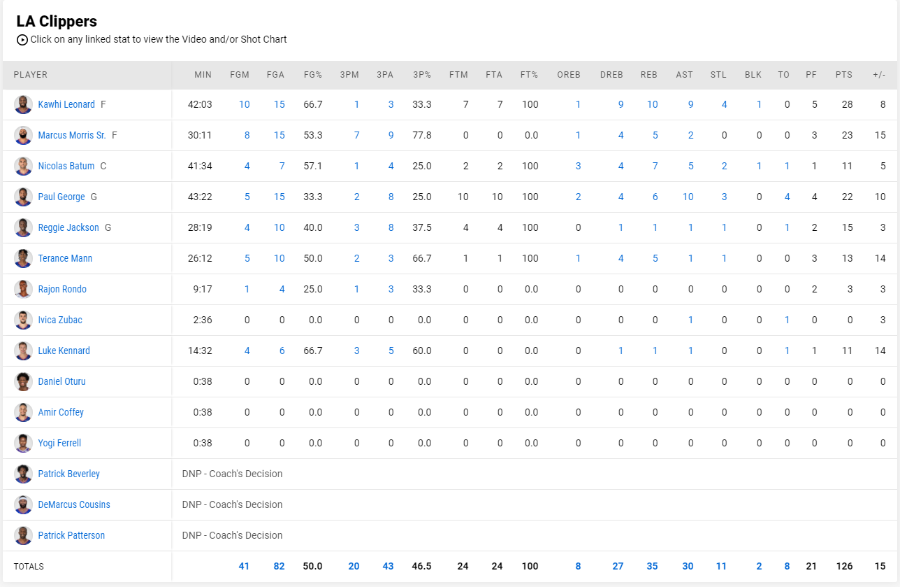Open team total 41 field goals made
Image resolution: width=900 pixels, height=587 pixels.
click(244, 566)
